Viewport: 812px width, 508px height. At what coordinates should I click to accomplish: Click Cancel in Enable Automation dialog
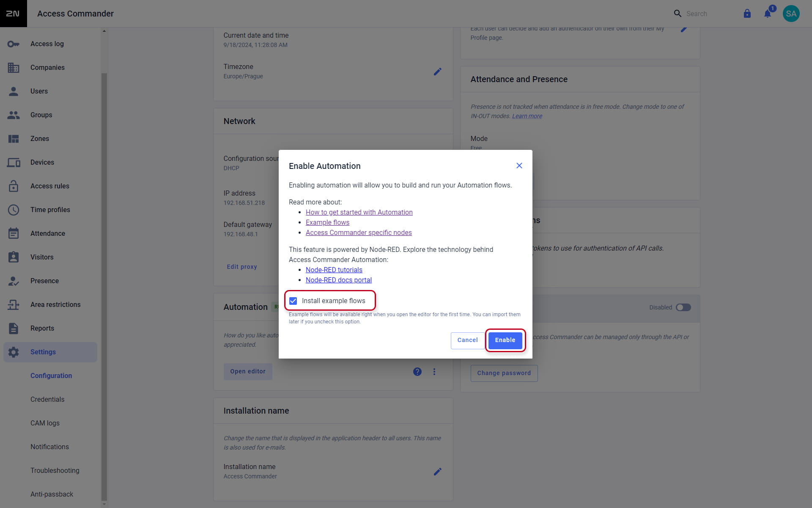click(x=468, y=340)
